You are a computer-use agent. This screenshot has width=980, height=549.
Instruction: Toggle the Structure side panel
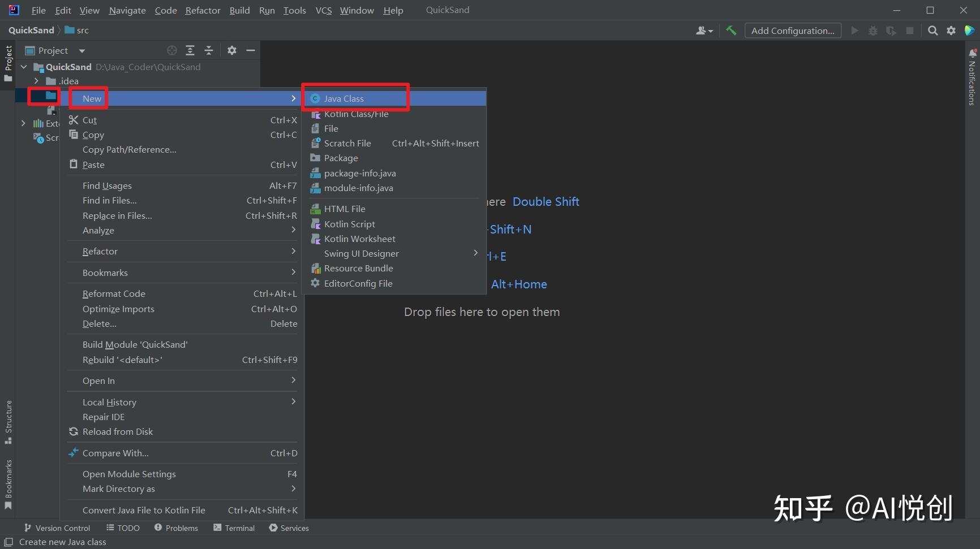(8, 422)
